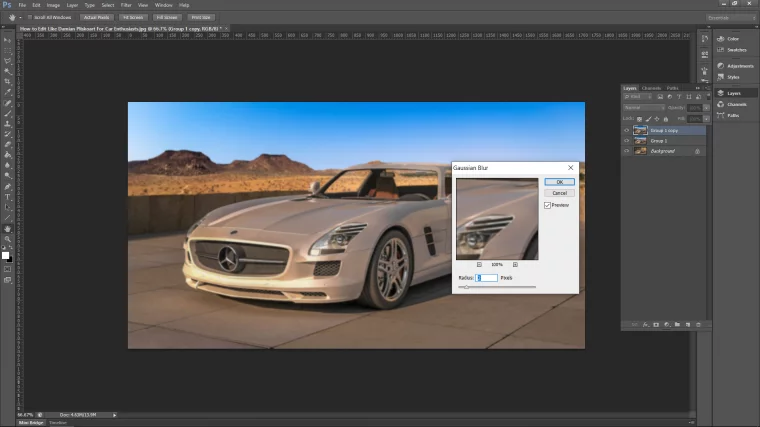
Task: Toggle Lock all padlock
Action: click(x=665, y=119)
